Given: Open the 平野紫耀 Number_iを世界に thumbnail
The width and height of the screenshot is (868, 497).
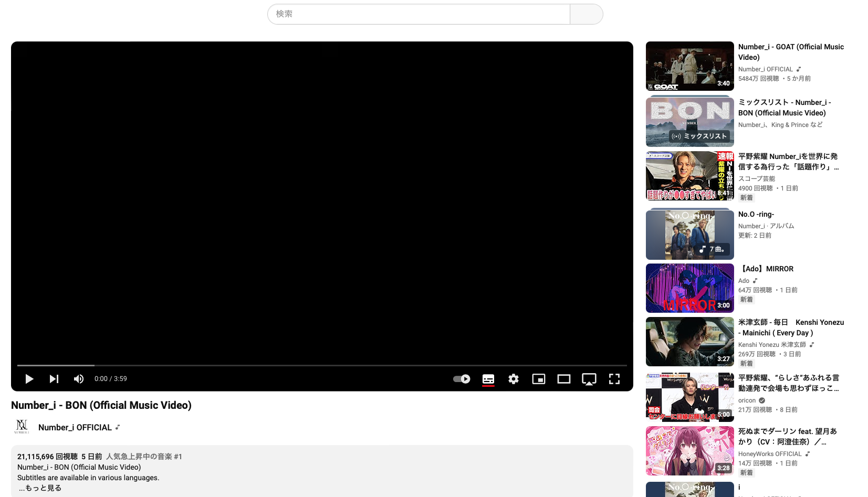Looking at the screenshot, I should [690, 176].
